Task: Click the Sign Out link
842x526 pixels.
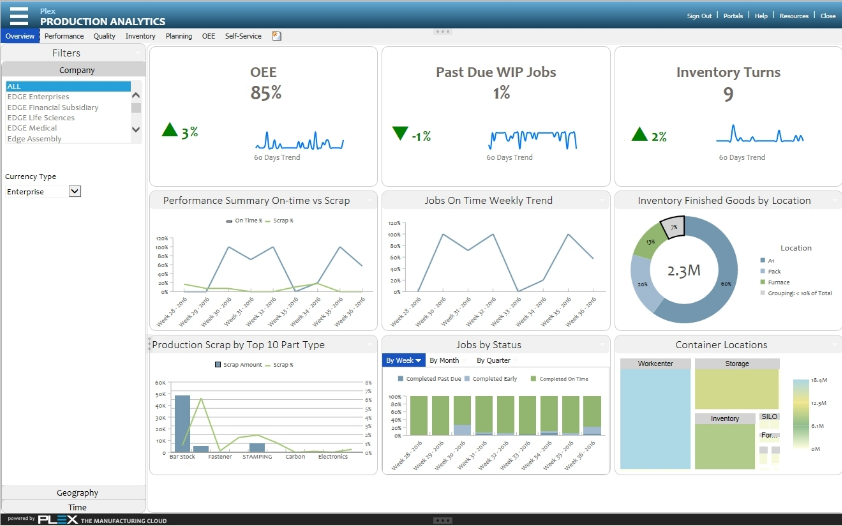Action: coord(699,16)
